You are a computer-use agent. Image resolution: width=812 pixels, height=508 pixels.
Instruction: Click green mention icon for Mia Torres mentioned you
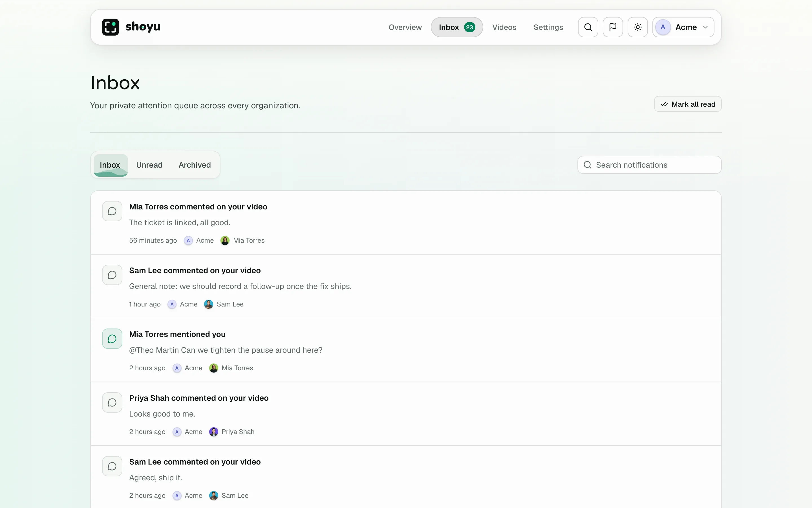112,339
